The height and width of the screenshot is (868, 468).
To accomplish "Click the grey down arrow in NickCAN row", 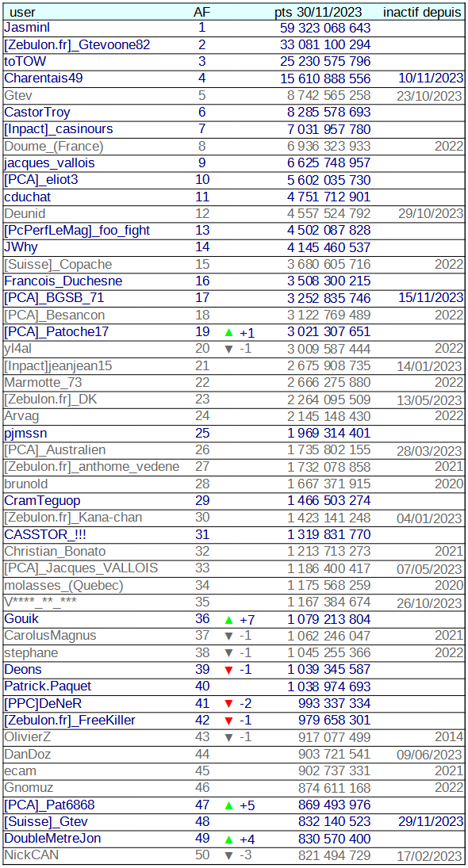I will coord(228,855).
